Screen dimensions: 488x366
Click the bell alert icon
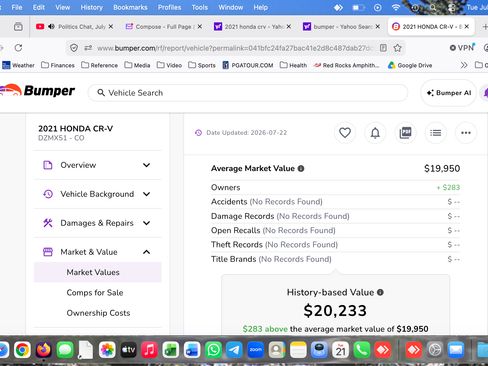[375, 133]
